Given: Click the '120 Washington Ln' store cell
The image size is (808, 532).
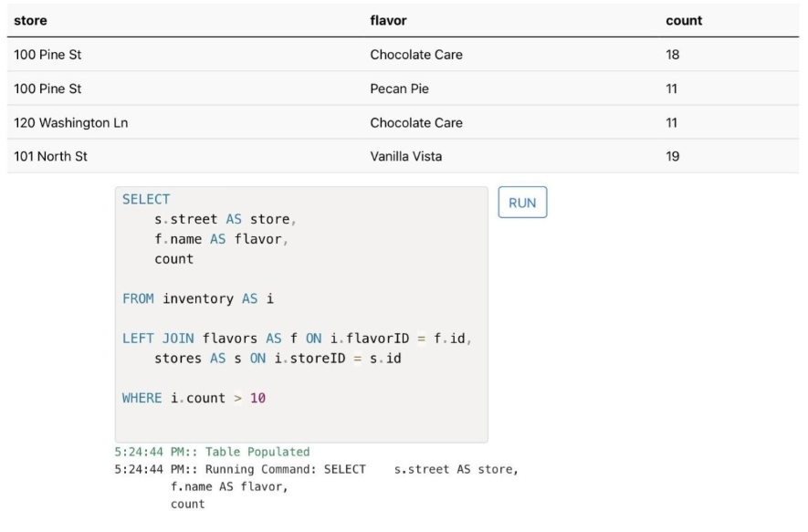Looking at the screenshot, I should click(70, 122).
